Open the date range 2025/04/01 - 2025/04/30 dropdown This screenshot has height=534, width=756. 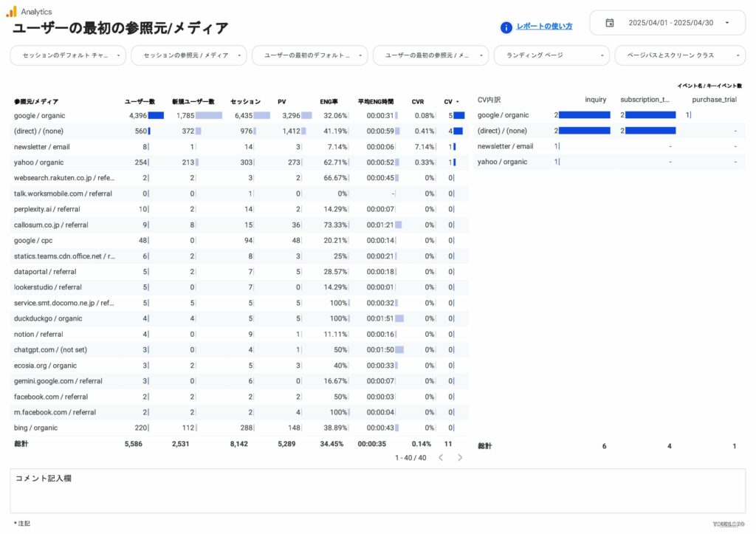[x=667, y=23]
